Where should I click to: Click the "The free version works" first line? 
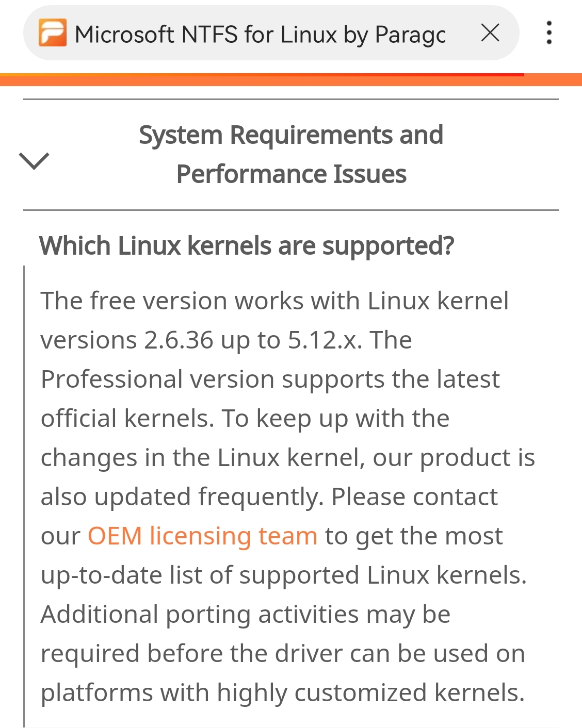[x=274, y=301]
